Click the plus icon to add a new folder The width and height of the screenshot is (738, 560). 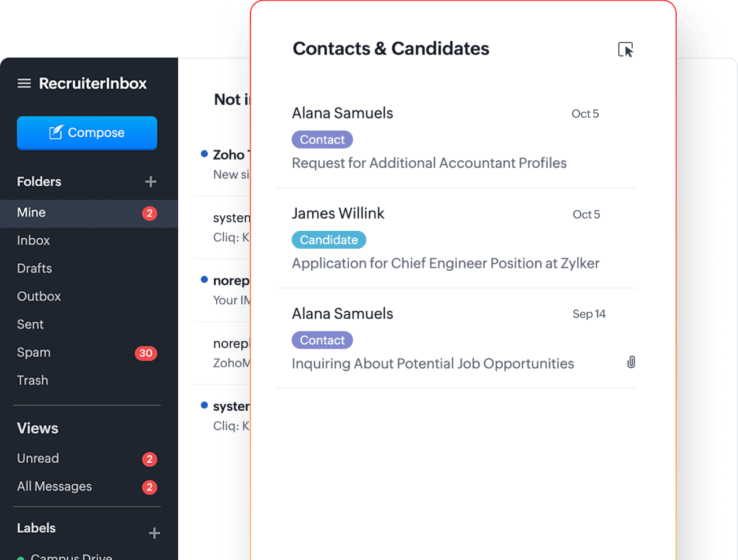tap(150, 182)
